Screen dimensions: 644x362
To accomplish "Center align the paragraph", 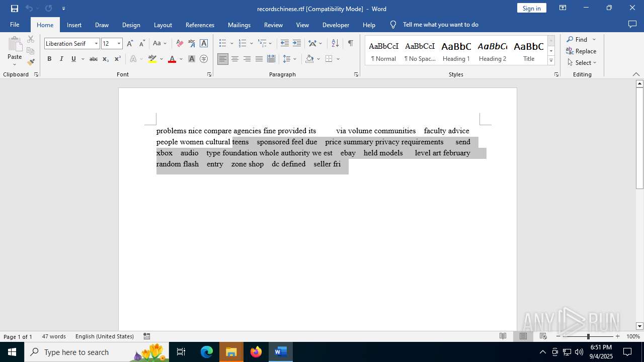I will (x=235, y=59).
